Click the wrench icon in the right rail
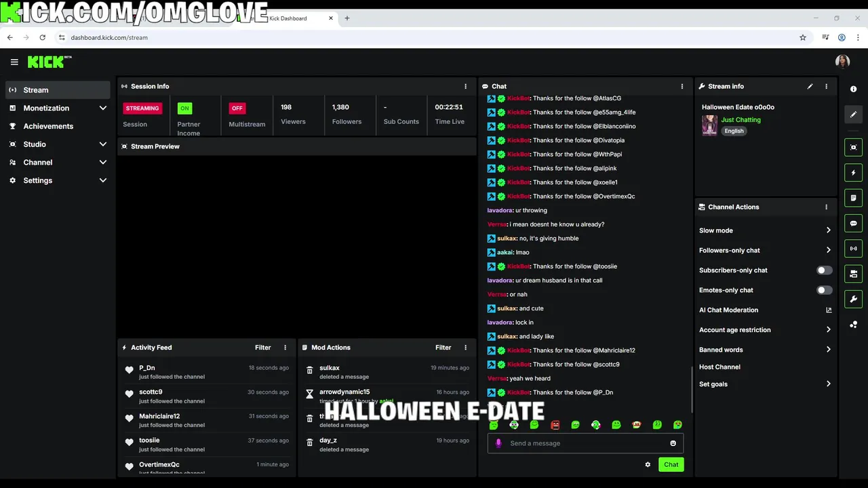 853,299
